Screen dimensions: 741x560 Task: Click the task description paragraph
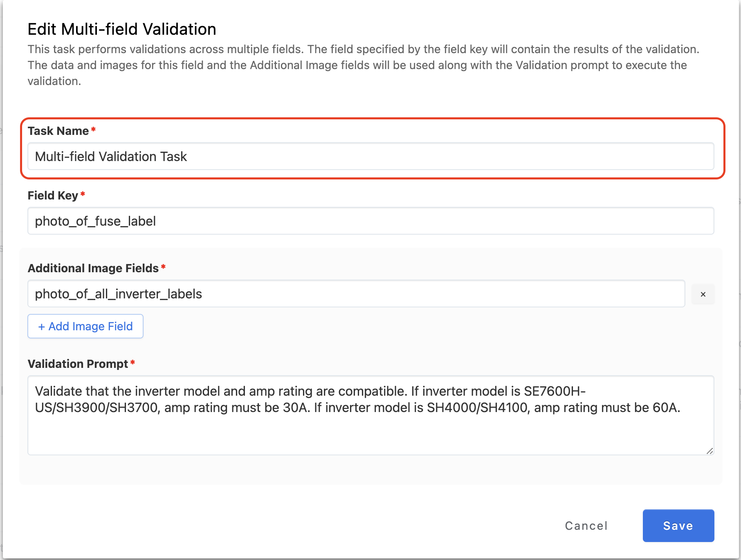tap(363, 65)
